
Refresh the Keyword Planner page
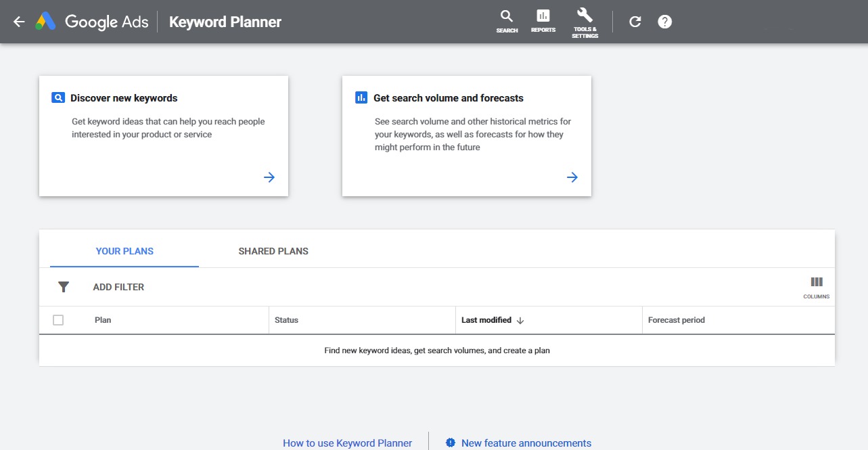point(635,21)
